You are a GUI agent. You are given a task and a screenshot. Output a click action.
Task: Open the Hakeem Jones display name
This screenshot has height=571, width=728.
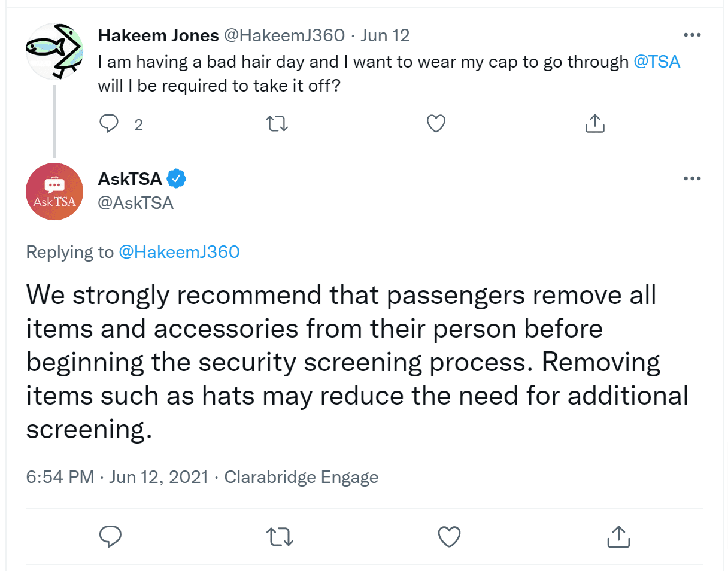point(158,35)
